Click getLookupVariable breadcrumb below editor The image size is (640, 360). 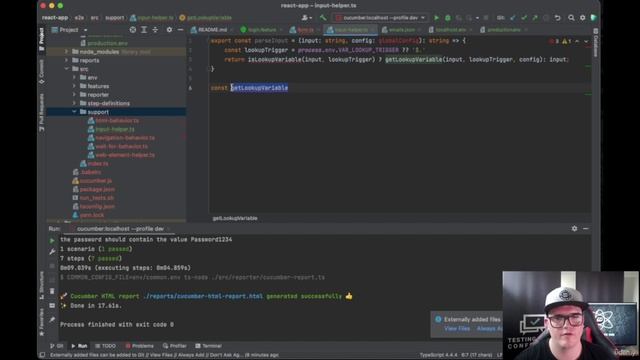point(235,218)
